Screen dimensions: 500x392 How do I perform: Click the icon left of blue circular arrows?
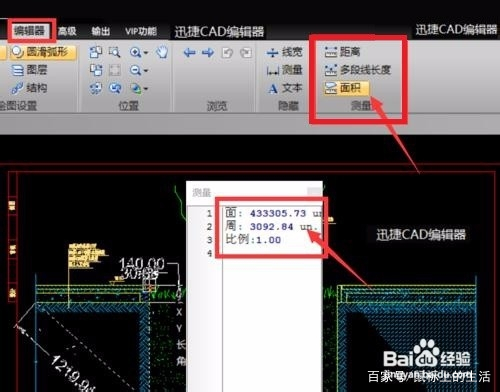tap(96, 88)
